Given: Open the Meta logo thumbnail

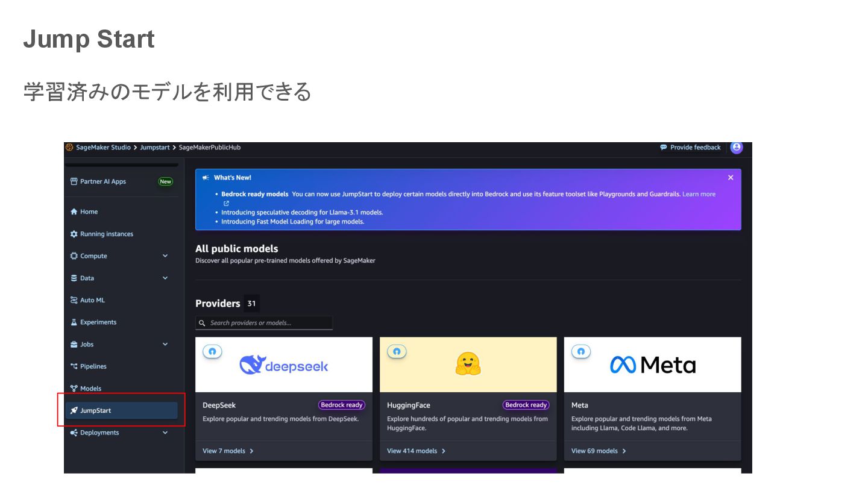Looking at the screenshot, I should (653, 364).
